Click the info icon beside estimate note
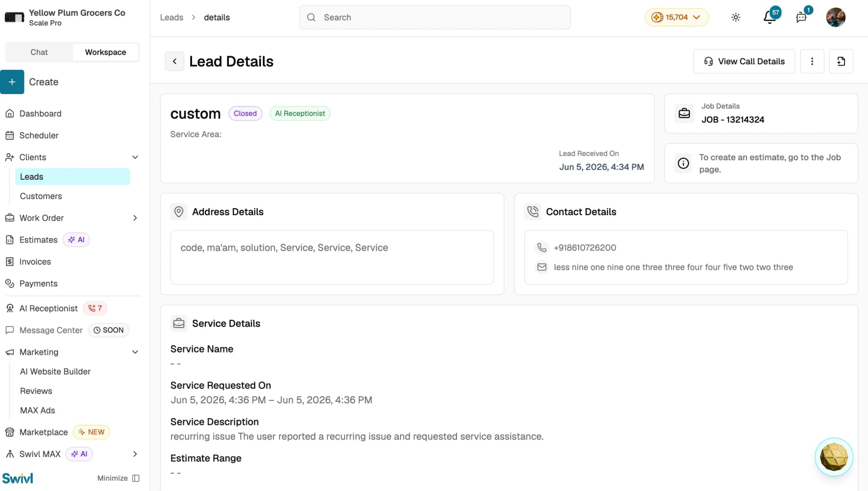 tap(683, 163)
